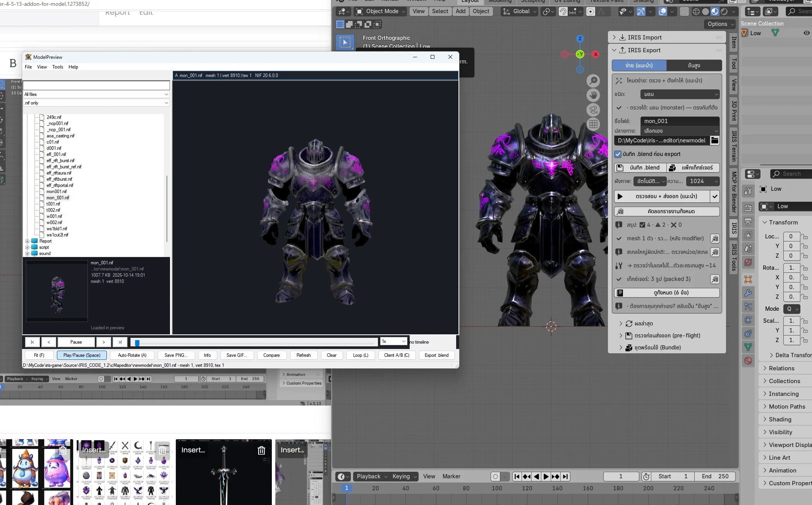Image resolution: width=812 pixels, height=505 pixels.
Task: Click the zoom magnifier gizmo in Blender viewport
Action: click(x=593, y=81)
